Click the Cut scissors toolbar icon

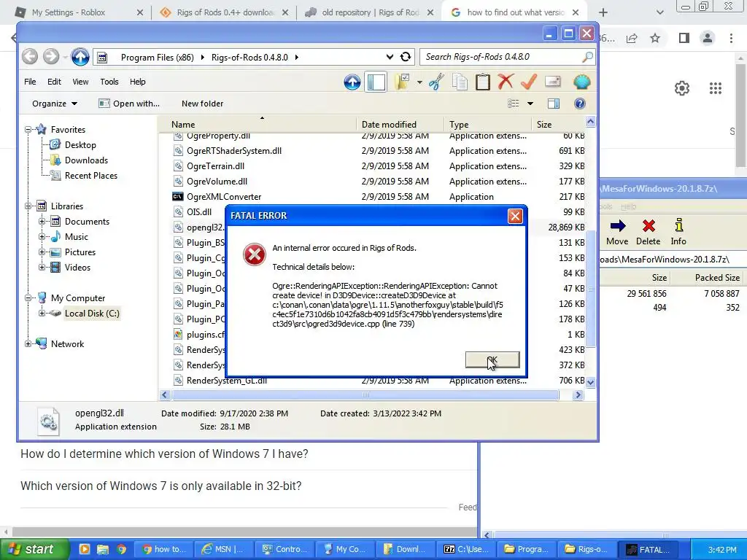(436, 82)
